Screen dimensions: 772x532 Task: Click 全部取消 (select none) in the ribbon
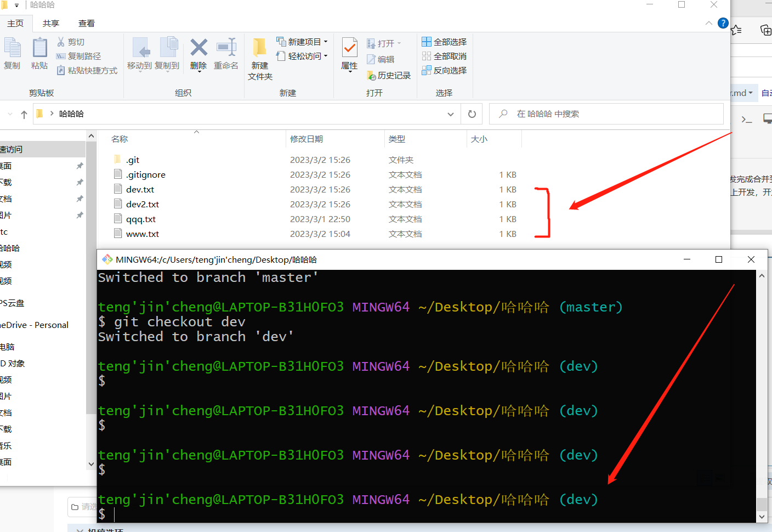coord(444,56)
